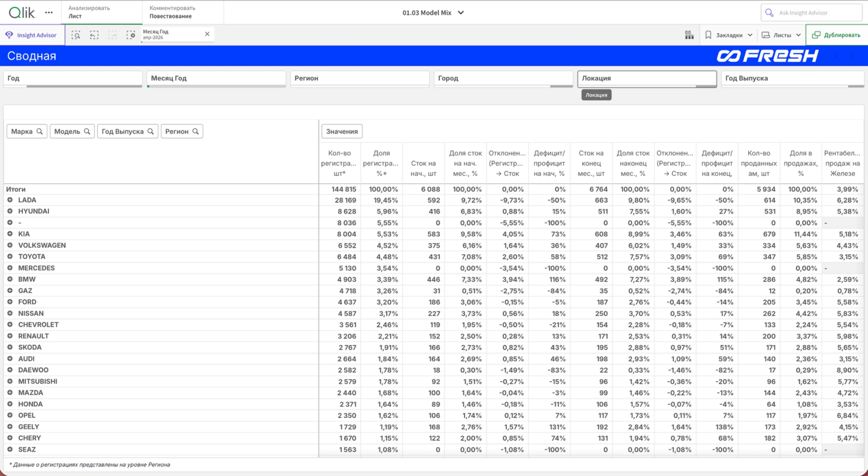Clear all selections icon

[x=131, y=35]
